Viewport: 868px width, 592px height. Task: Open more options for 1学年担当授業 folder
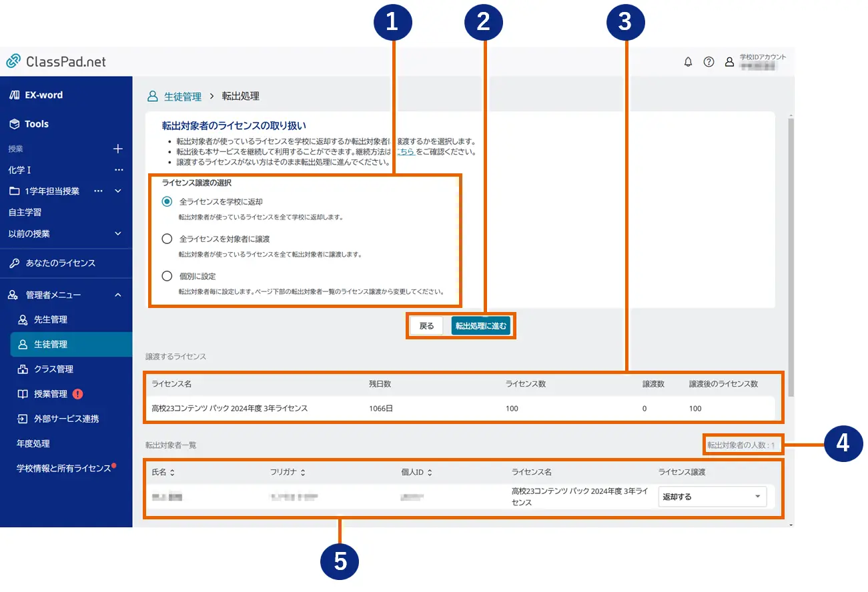(99, 191)
